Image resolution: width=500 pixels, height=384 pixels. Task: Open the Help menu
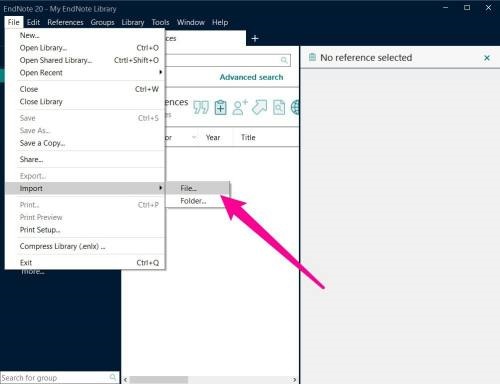(220, 22)
